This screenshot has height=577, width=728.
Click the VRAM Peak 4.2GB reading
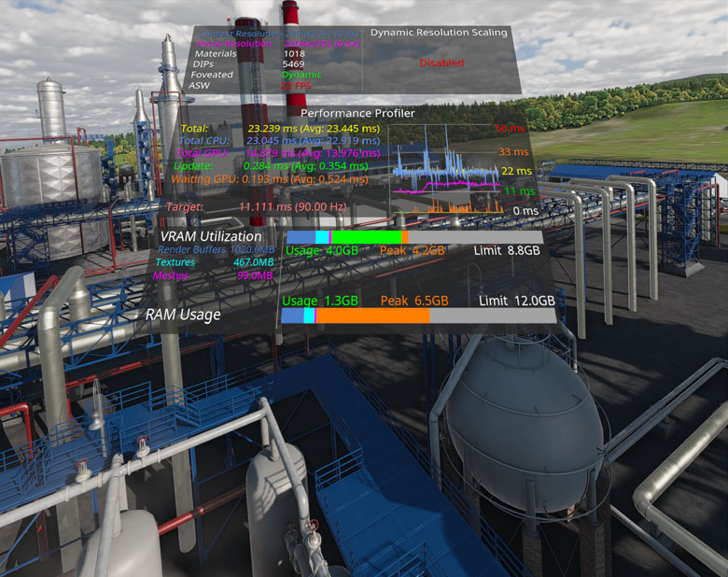tap(413, 251)
